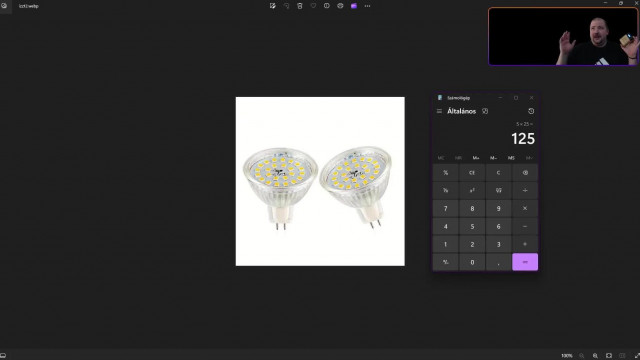Screen dimensions: 640x360
Task: Click the M+ memory add button
Action: tap(476, 158)
